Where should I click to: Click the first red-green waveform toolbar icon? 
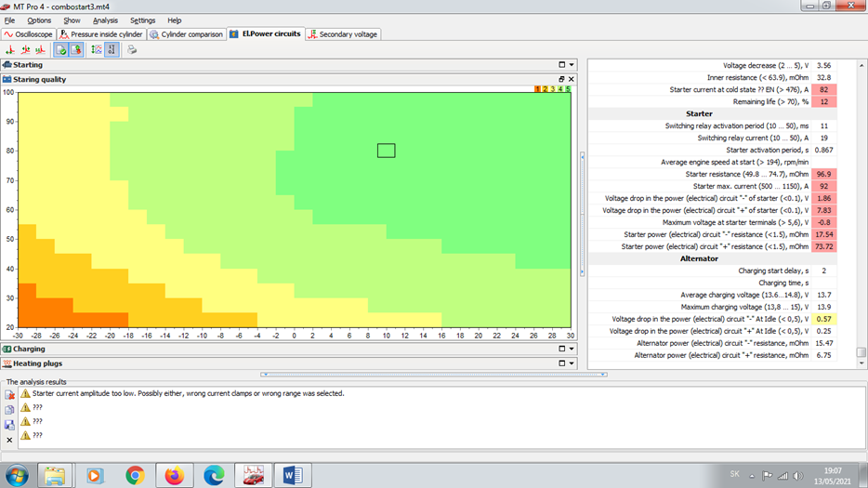tap(10, 50)
